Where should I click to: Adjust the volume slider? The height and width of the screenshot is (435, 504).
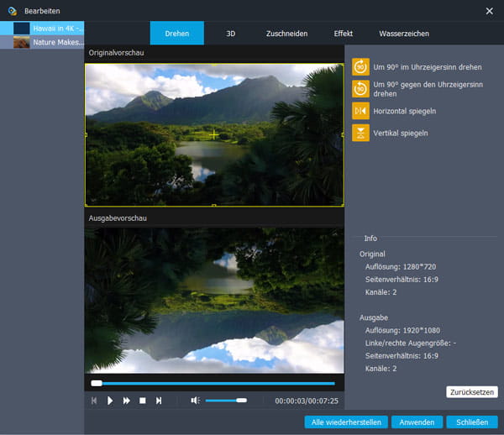point(226,401)
